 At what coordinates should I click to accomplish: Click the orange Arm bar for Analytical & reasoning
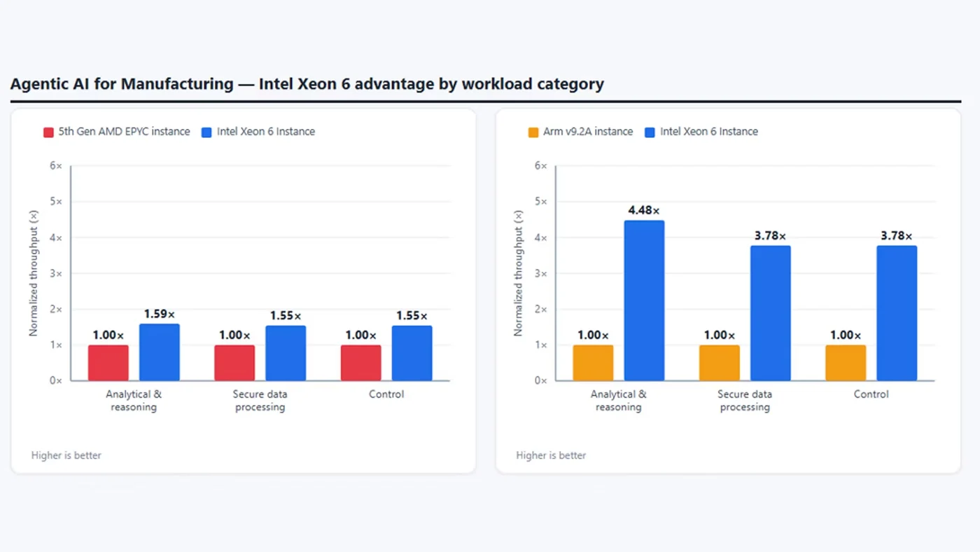(593, 363)
